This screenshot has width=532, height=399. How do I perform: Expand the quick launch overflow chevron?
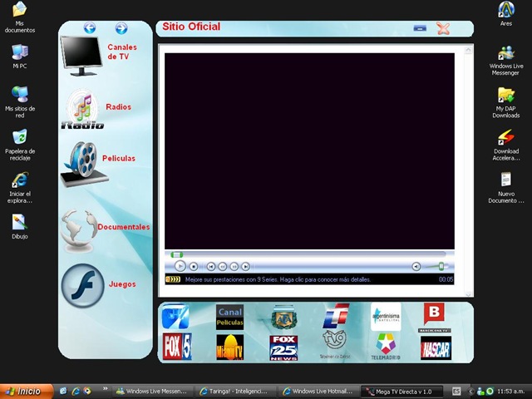coord(105,388)
